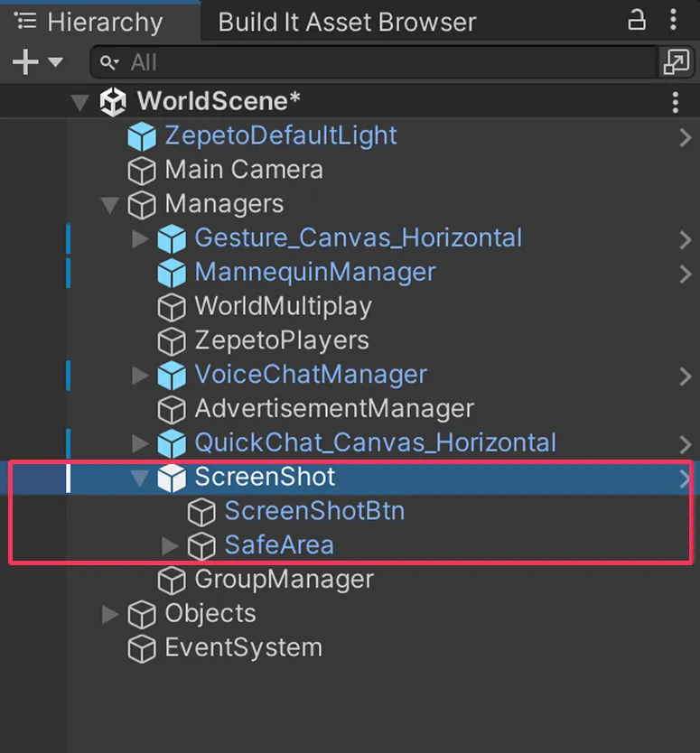
Task: Expand the Gesture_Canvas_Horizontal foldout
Action: coord(140,238)
